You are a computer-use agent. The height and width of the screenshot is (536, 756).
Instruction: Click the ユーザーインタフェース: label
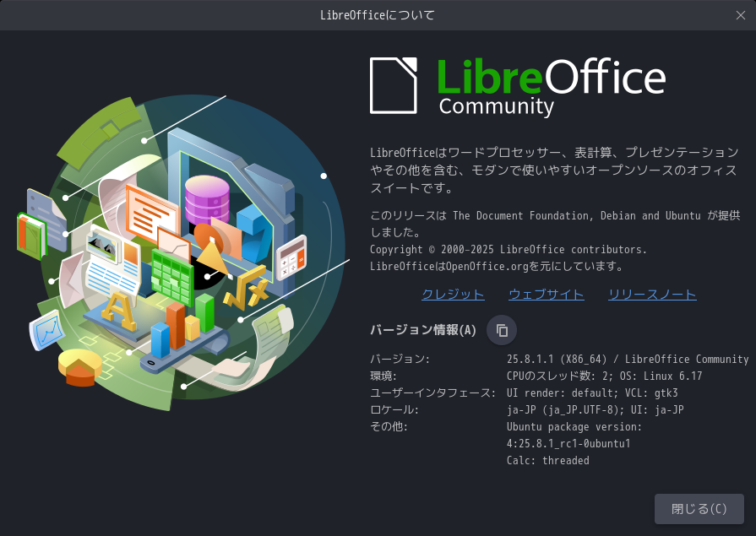pyautogui.click(x=432, y=393)
